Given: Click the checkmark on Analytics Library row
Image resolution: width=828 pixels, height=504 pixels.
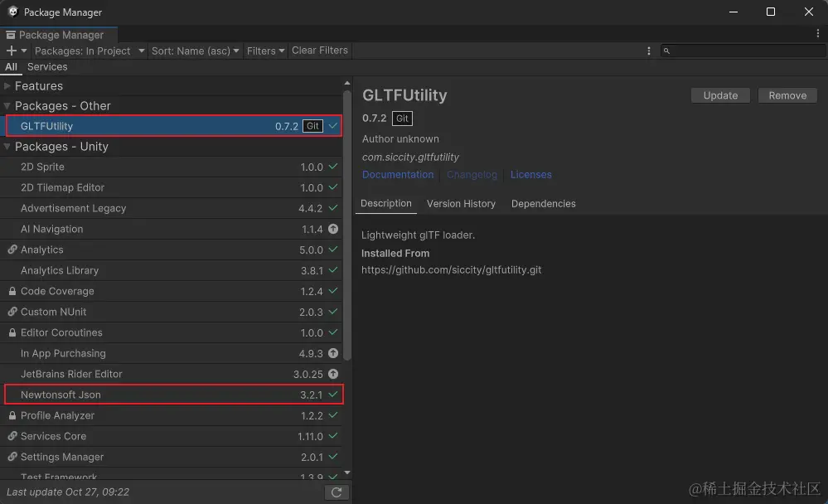Looking at the screenshot, I should (332, 270).
